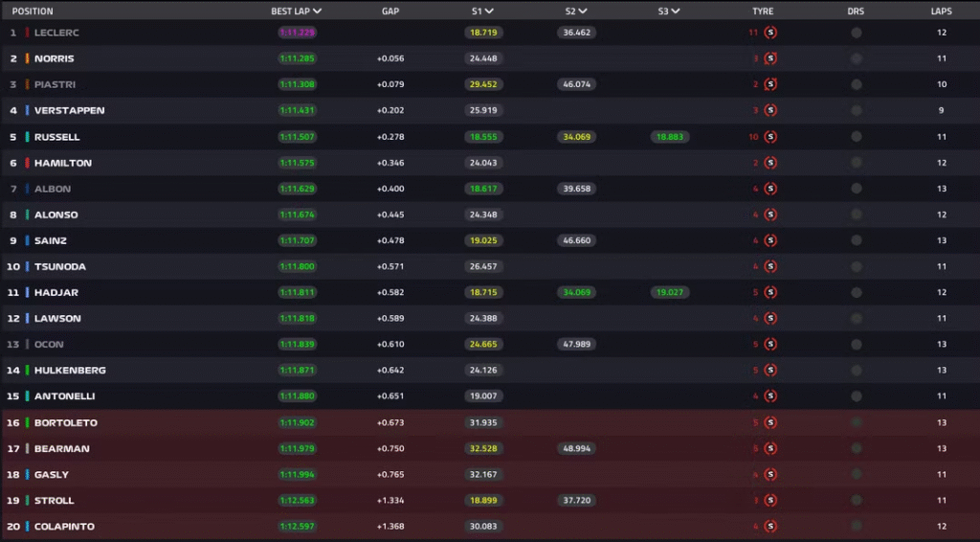Screen dimensions: 980x542
Task: Click the LAPS column header
Action: (x=942, y=11)
